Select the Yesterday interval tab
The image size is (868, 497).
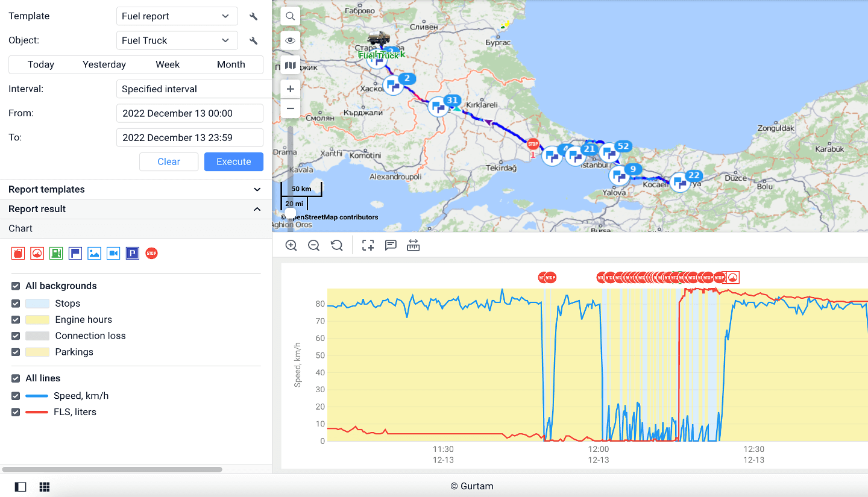pyautogui.click(x=104, y=64)
